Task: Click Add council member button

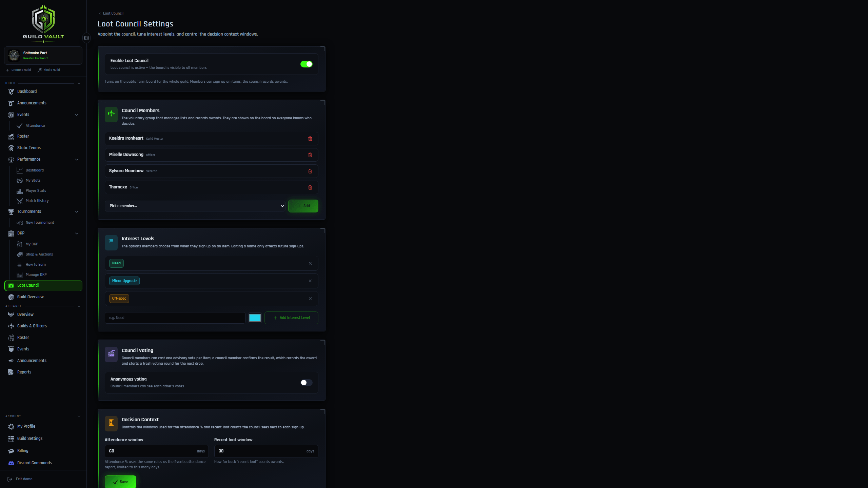Action: [x=303, y=206]
